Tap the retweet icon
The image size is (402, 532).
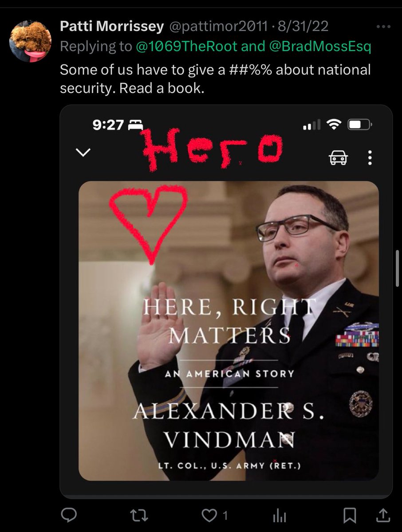[140, 515]
